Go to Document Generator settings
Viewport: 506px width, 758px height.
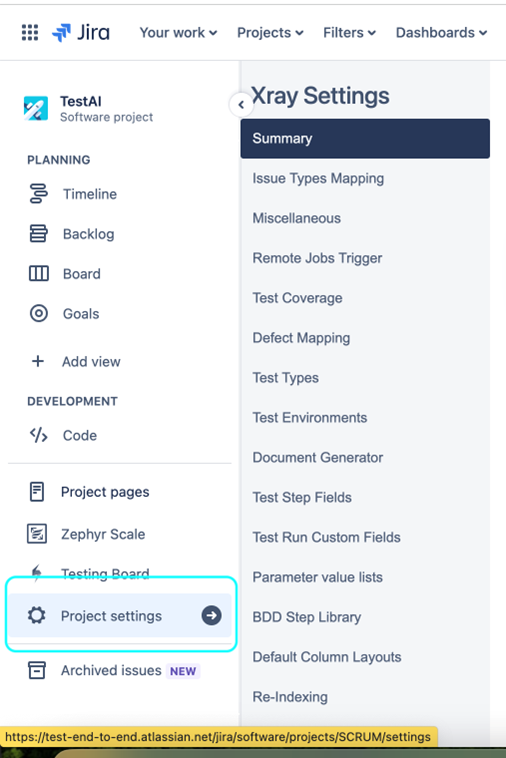318,457
